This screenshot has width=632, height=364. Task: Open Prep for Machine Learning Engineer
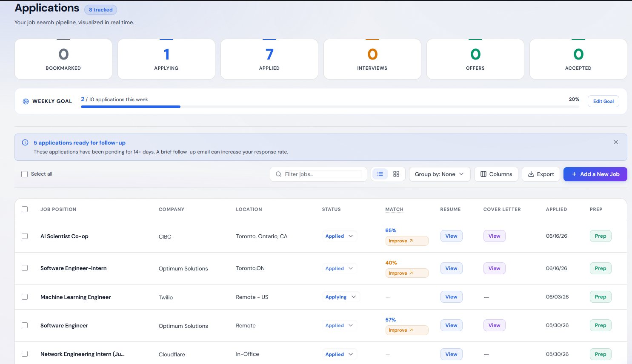coord(601,297)
